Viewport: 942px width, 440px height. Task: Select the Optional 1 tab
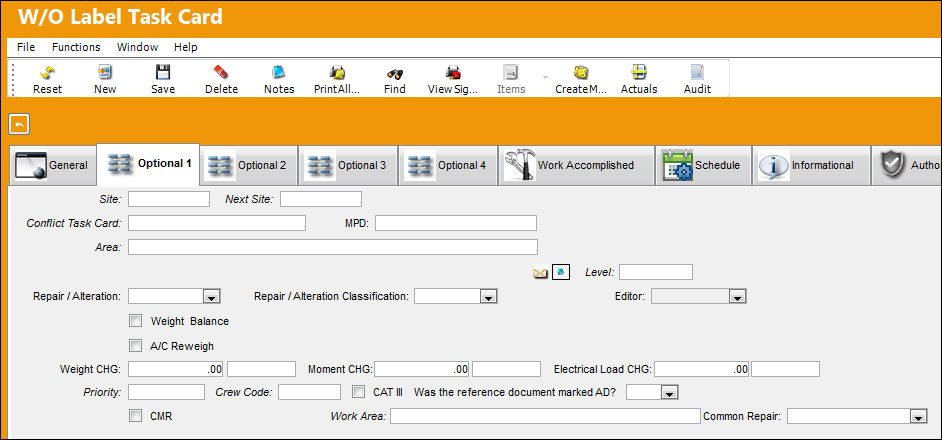[x=148, y=164]
